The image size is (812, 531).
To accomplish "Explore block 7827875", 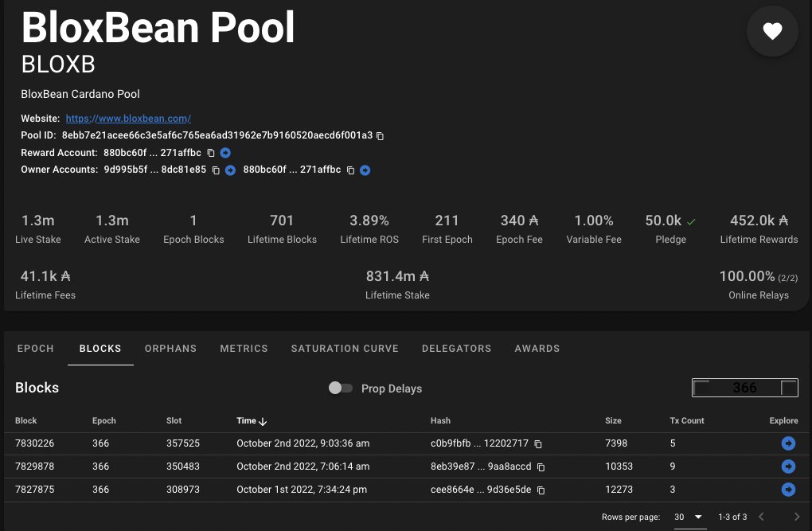I will tap(788, 489).
